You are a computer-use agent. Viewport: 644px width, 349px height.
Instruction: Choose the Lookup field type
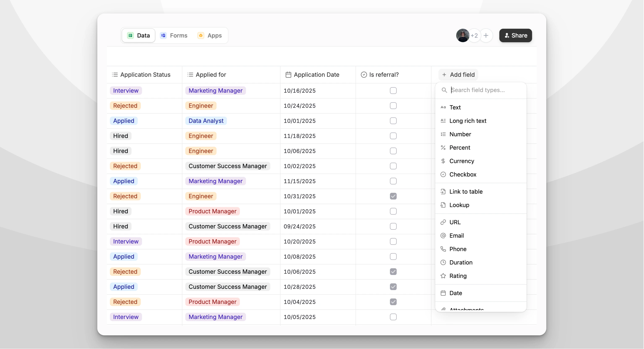pos(459,205)
